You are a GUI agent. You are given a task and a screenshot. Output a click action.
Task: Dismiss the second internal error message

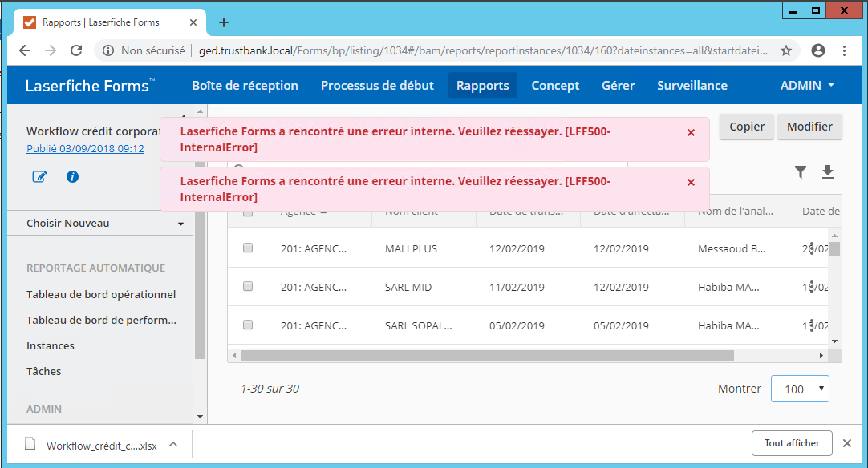click(x=691, y=183)
